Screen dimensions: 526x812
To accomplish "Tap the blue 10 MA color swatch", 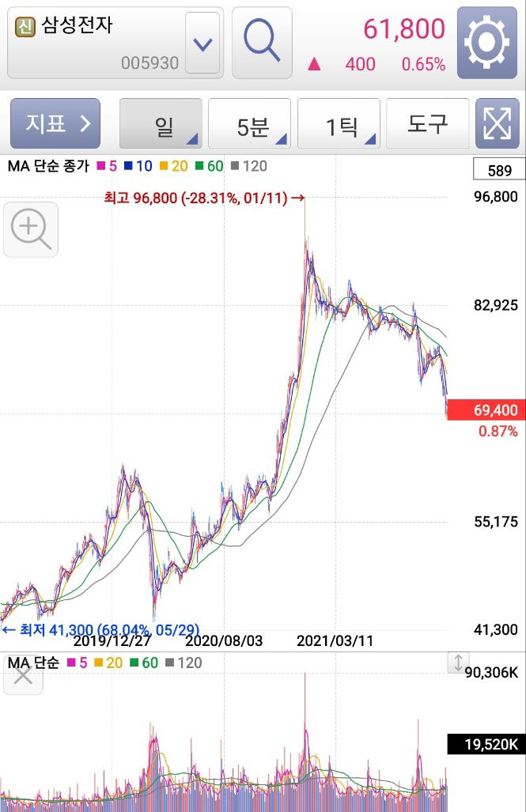I will pos(128,166).
